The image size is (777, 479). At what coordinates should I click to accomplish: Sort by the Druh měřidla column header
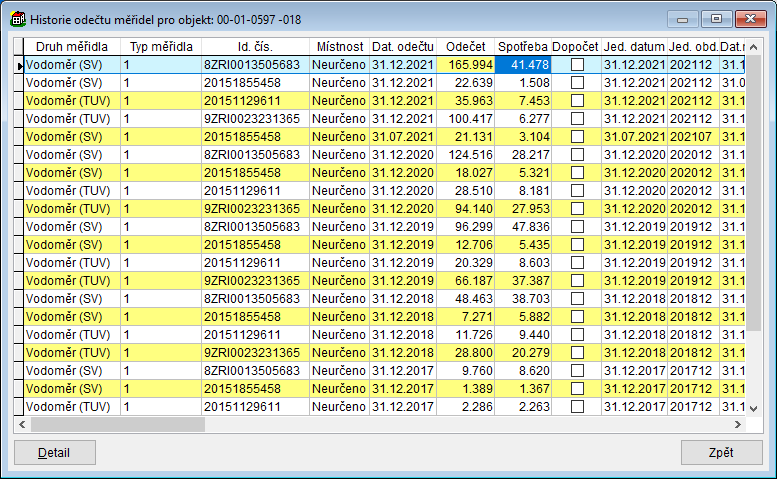tap(70, 46)
